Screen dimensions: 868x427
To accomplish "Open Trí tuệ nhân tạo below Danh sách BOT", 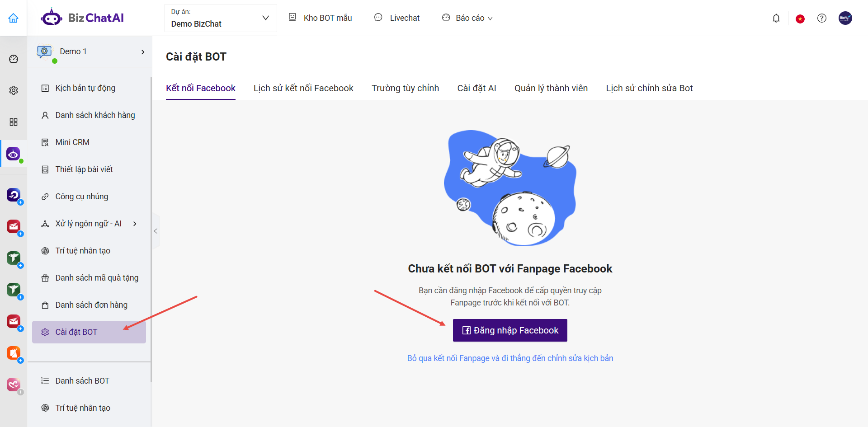I will pos(89,408).
